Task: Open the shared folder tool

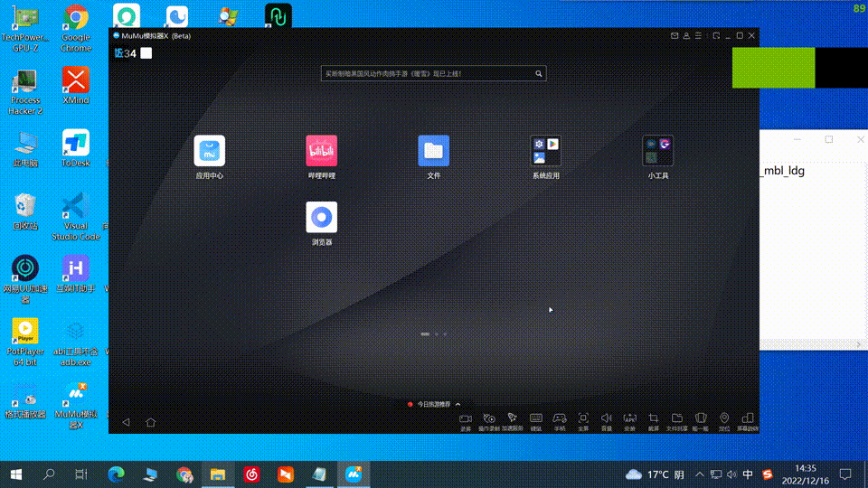Action: (x=677, y=418)
